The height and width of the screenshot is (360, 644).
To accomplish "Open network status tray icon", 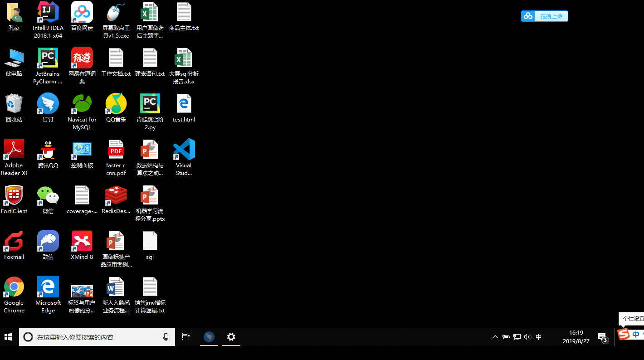I will click(x=517, y=337).
